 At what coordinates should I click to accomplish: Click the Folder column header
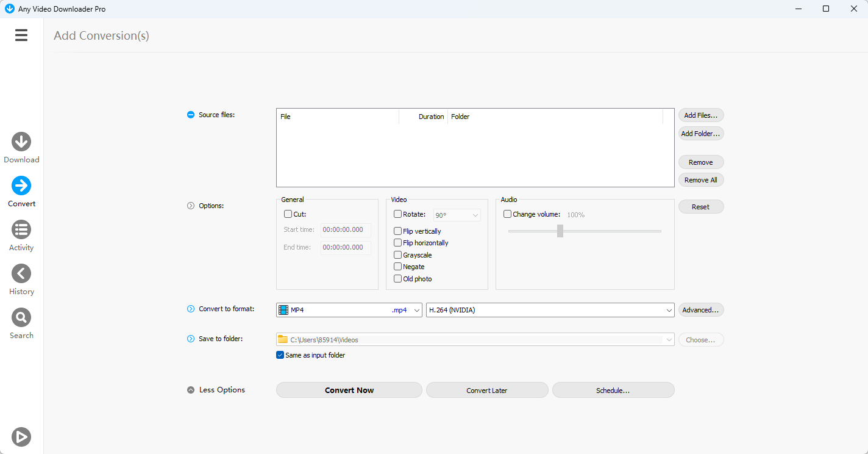click(555, 117)
